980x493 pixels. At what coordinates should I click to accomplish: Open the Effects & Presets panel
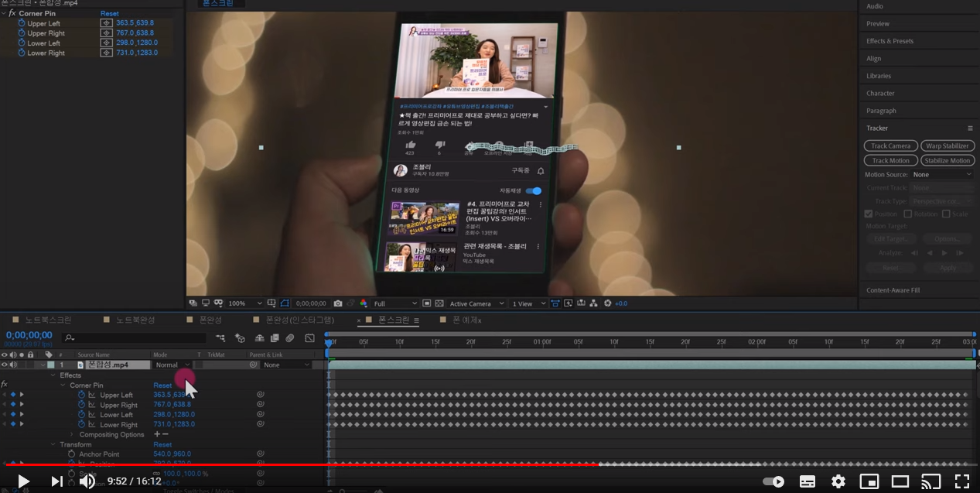point(890,41)
